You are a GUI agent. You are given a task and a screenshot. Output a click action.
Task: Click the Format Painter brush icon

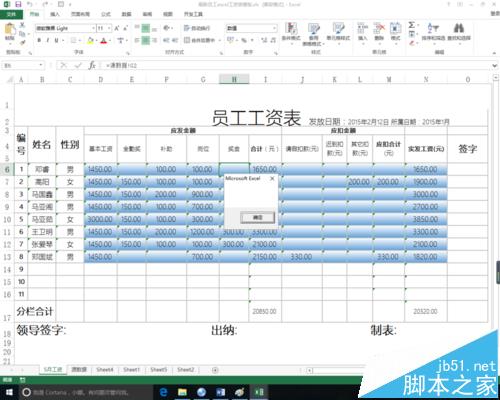[x=22, y=42]
